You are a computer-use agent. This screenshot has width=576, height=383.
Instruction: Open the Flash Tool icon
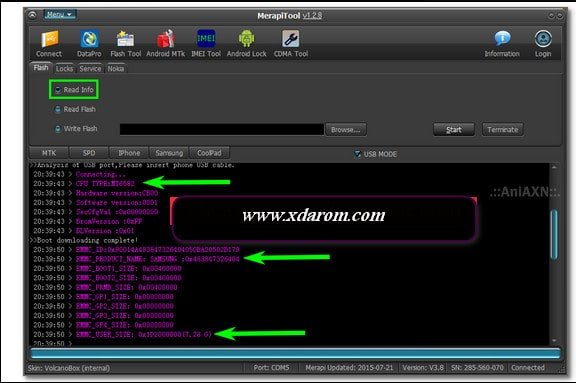(x=126, y=43)
